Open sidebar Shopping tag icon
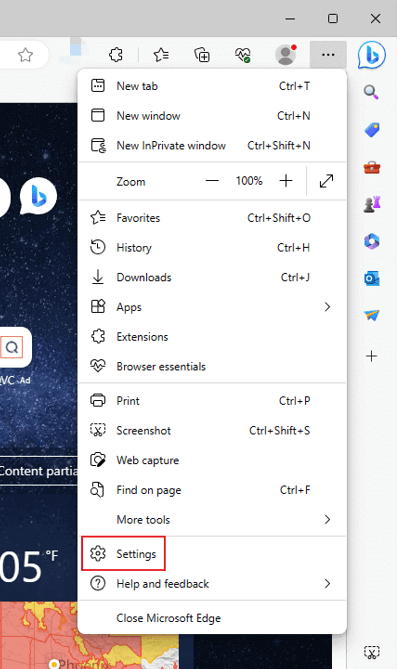397x669 pixels. click(x=372, y=130)
